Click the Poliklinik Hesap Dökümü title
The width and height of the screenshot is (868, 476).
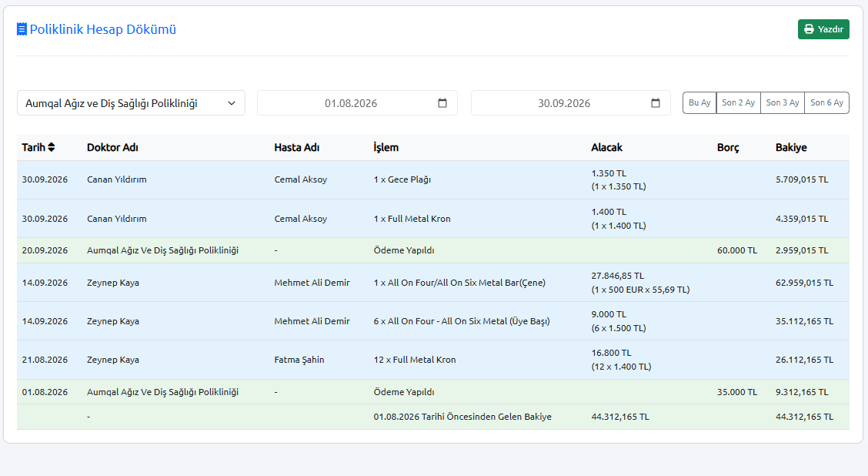[x=103, y=29]
